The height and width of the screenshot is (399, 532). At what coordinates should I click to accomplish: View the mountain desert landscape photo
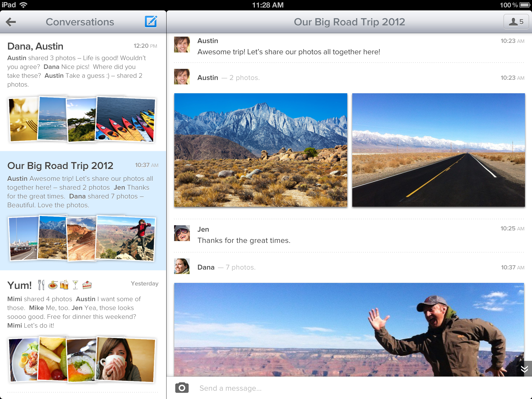tap(261, 150)
